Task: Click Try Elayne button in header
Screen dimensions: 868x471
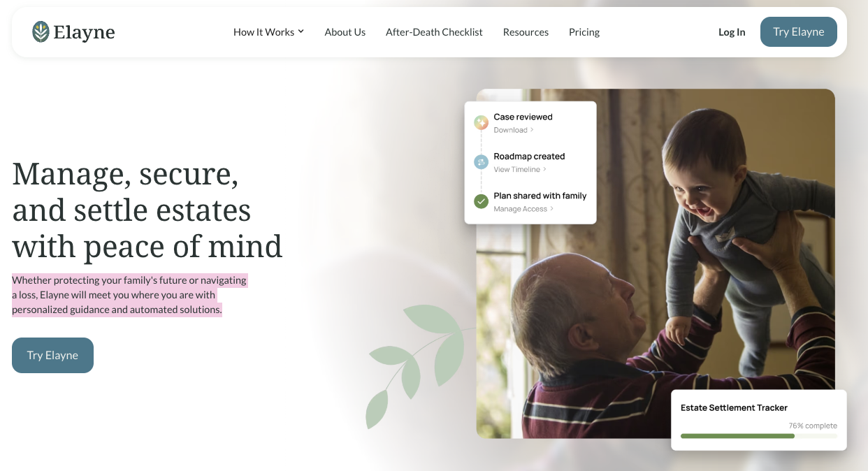Action: 799,32
